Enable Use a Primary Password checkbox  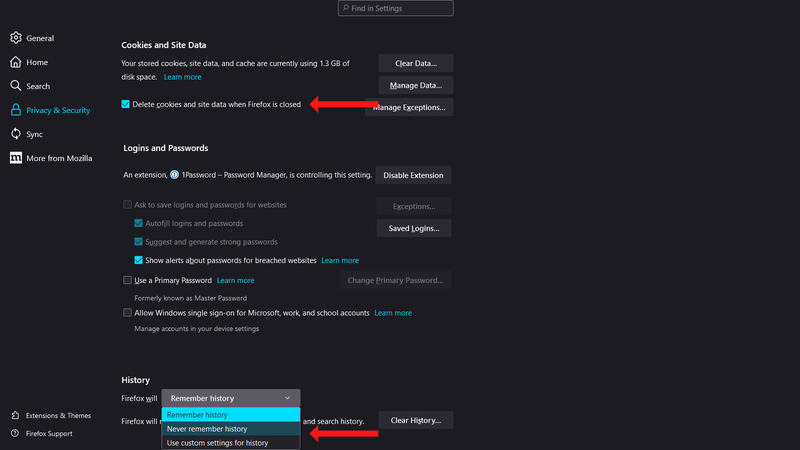click(x=128, y=280)
